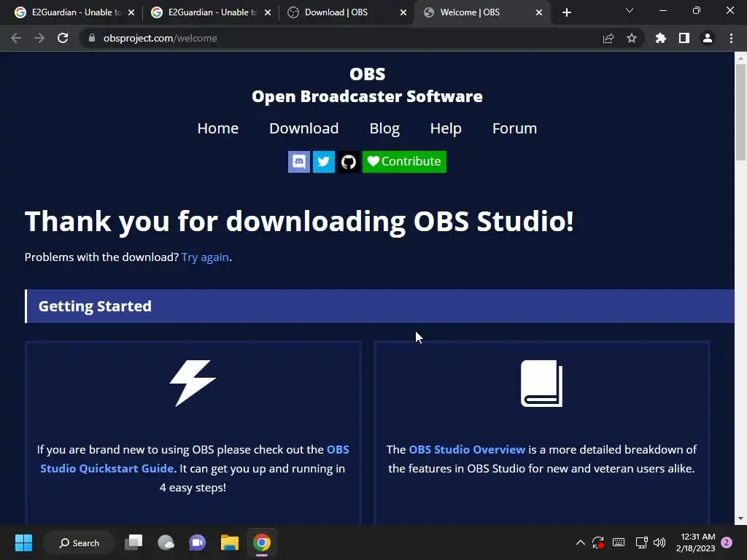This screenshot has height=560, width=747.
Task: Toggle the browser side panel
Action: [684, 38]
